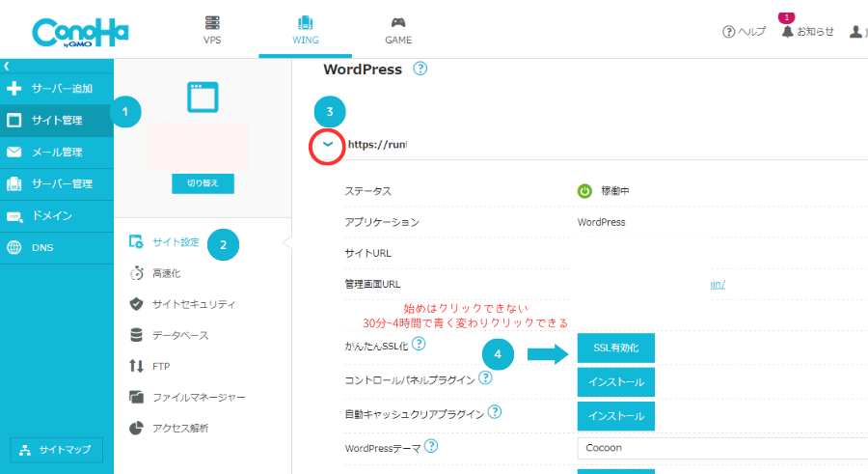Open サイト管理 in the sidebar
Screen dimensions: 868x474
pyautogui.click(x=57, y=121)
